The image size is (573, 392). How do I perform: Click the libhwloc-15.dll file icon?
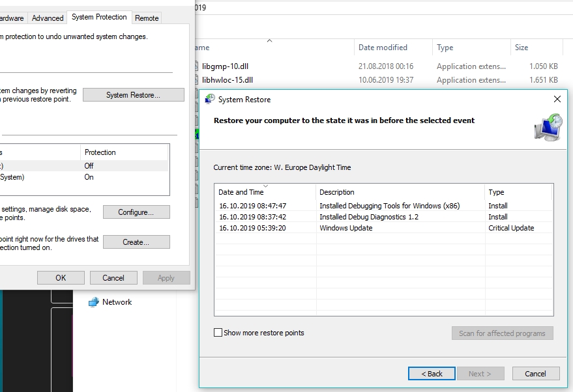pyautogui.click(x=197, y=80)
